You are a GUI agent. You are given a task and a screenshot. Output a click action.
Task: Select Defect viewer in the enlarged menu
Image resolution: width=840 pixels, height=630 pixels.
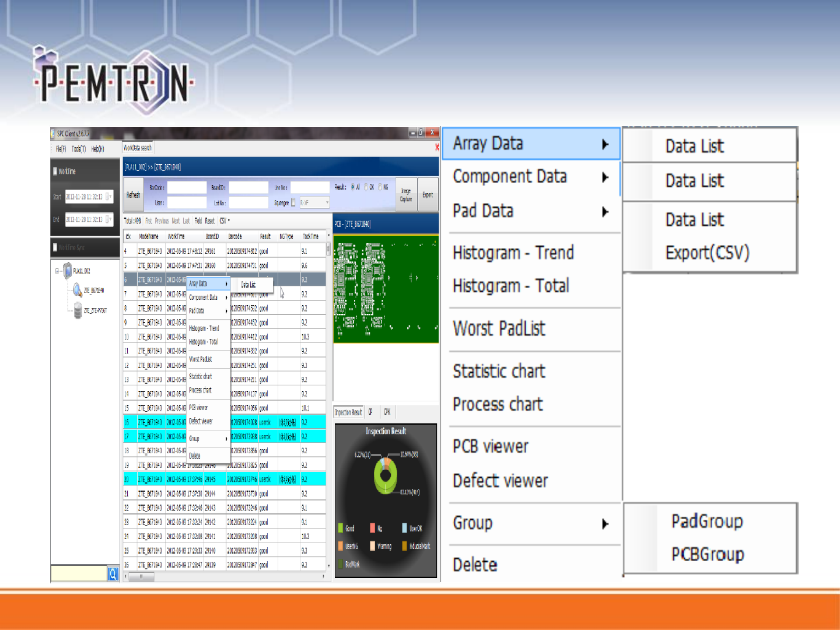click(501, 481)
